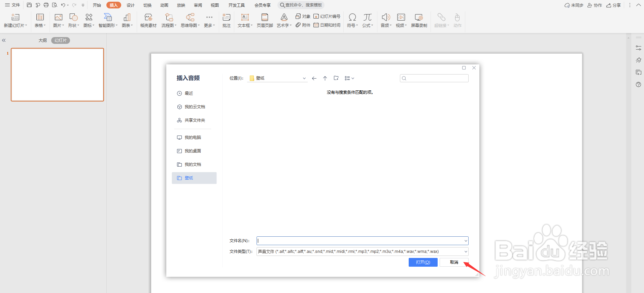Screen dimensions: 644x293
Task: Click the 协作 collaborate button
Action: pyautogui.click(x=595, y=5)
